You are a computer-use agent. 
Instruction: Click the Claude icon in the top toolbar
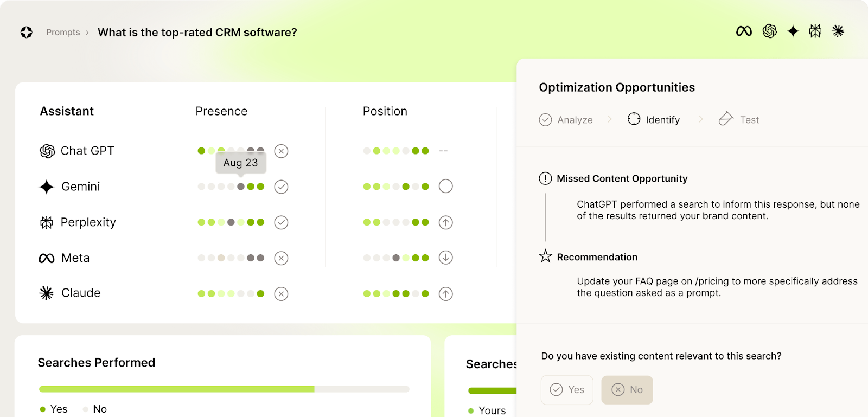point(838,31)
